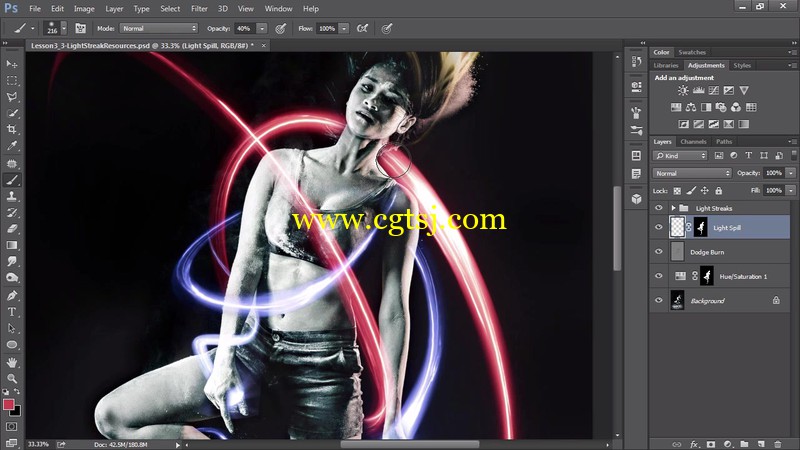Select the Crop tool

click(x=12, y=130)
